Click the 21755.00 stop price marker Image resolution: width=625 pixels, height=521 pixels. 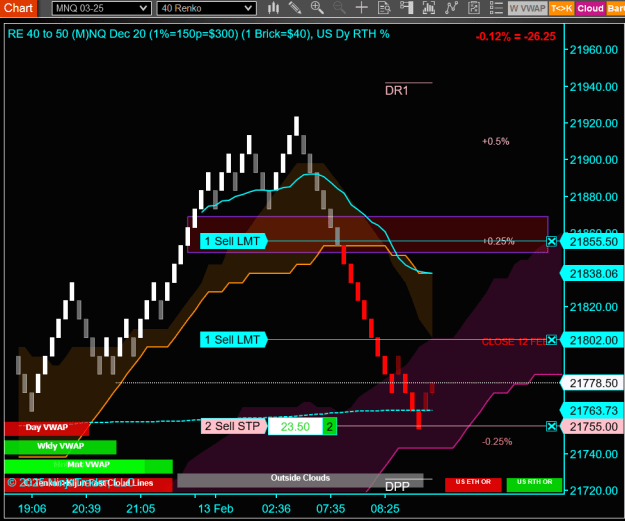tap(593, 427)
